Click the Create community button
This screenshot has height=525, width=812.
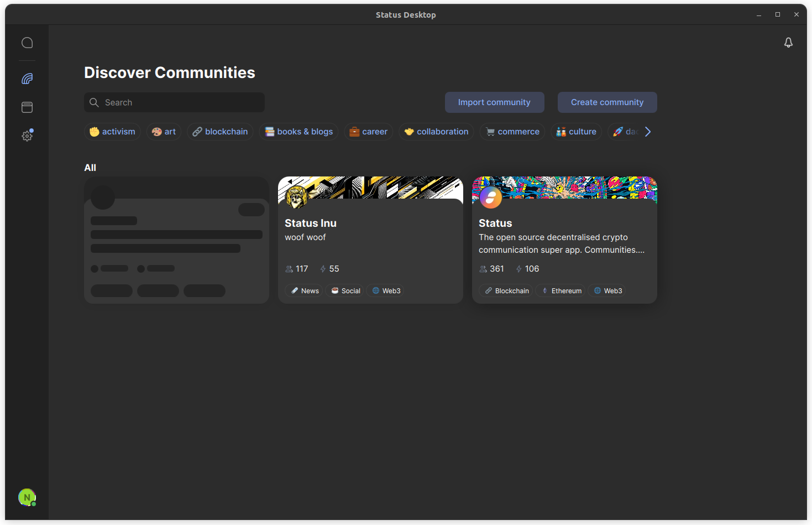(x=607, y=102)
